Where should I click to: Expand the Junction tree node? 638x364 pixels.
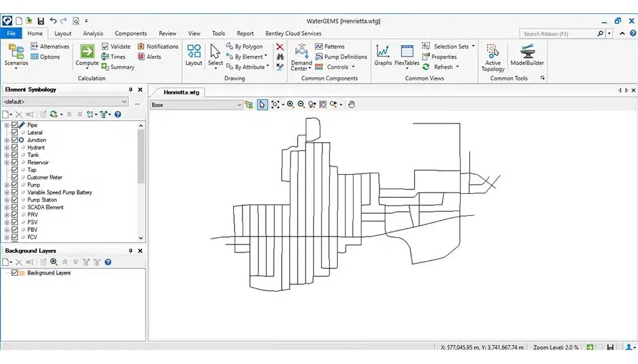pyautogui.click(x=7, y=140)
